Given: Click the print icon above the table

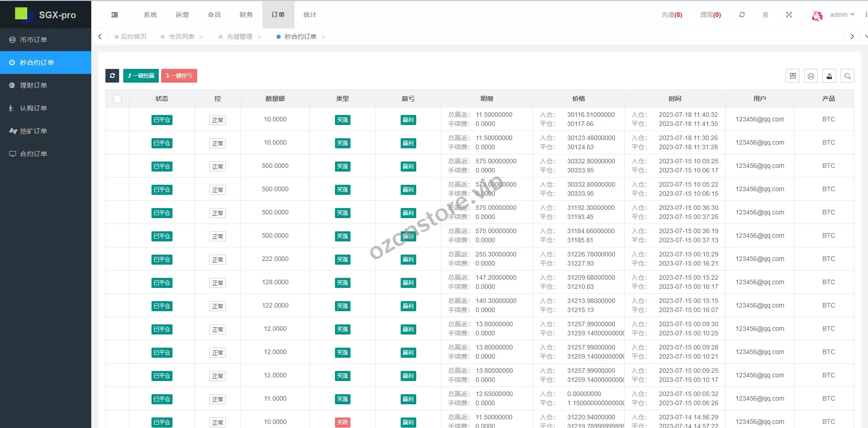Looking at the screenshot, I should [x=811, y=76].
